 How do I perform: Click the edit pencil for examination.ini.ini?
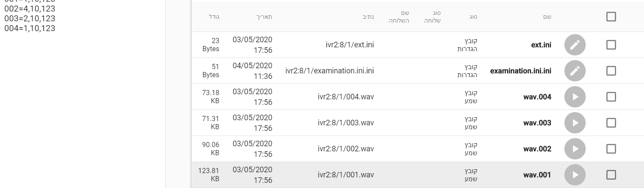tap(575, 71)
